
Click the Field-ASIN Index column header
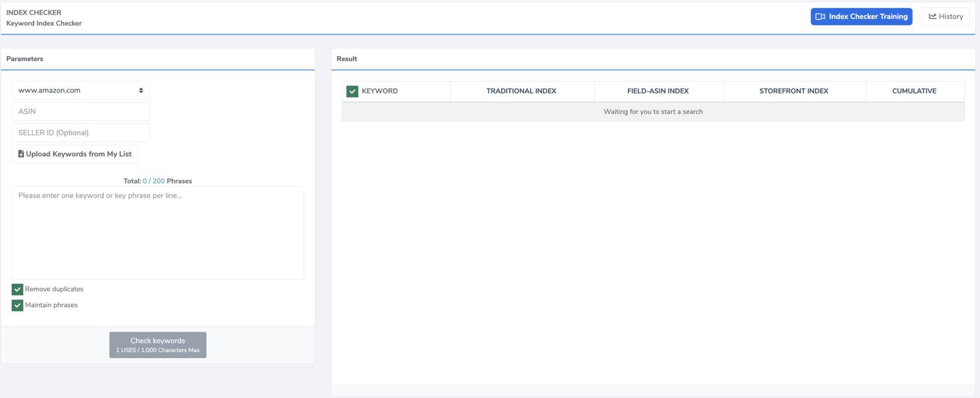point(657,91)
